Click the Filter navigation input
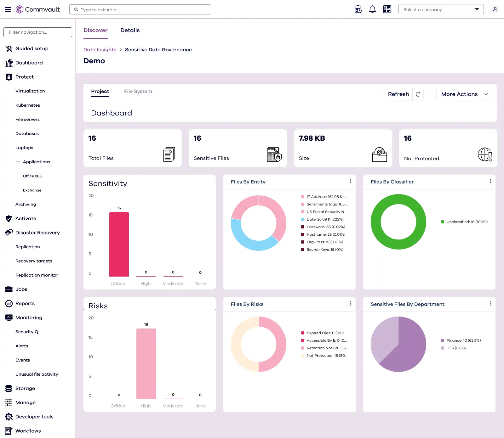This screenshot has width=504, height=438. pos(38,32)
